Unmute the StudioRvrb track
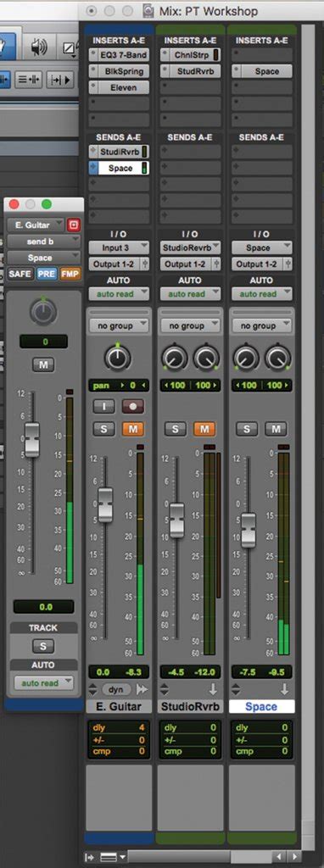The image size is (324, 868). (x=204, y=428)
